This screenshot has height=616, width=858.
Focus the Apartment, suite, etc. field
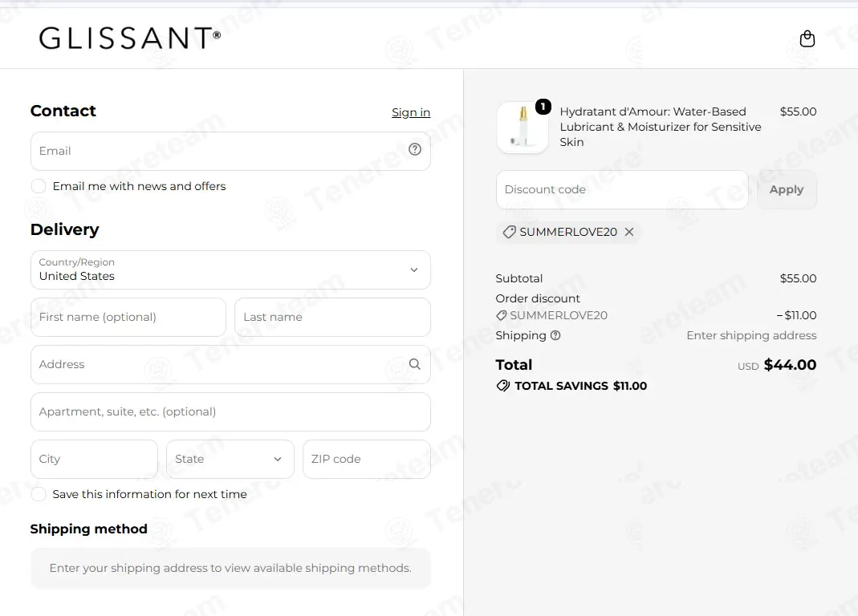click(x=230, y=412)
